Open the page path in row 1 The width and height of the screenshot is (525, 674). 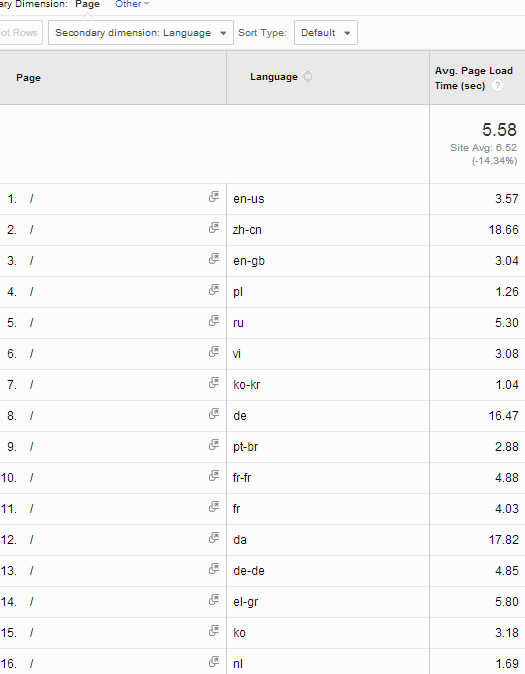coord(31,199)
